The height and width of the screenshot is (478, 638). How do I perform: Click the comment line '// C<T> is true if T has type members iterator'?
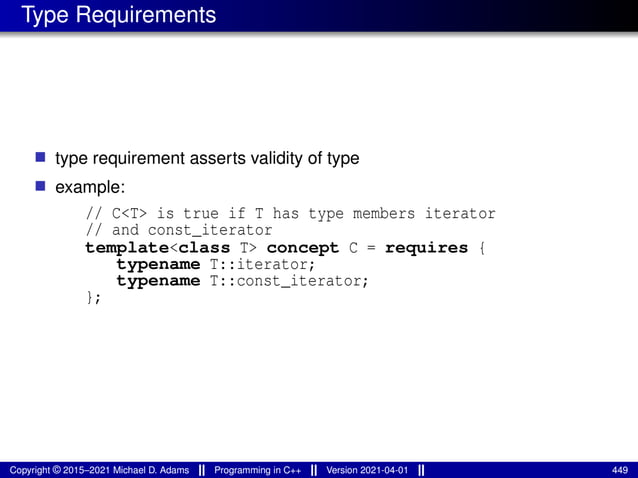point(291,213)
